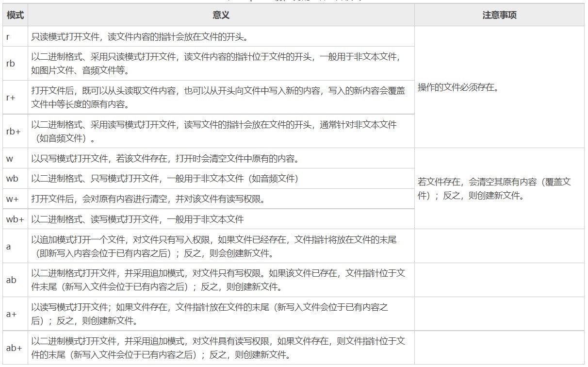Click the 注意事项 column header
This screenshot has width=588, height=367.
[x=499, y=15]
